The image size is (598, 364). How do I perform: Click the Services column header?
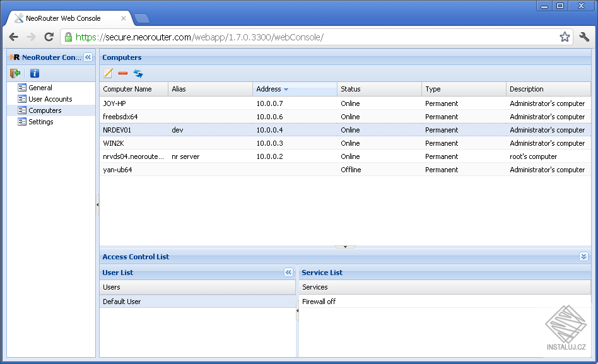445,287
